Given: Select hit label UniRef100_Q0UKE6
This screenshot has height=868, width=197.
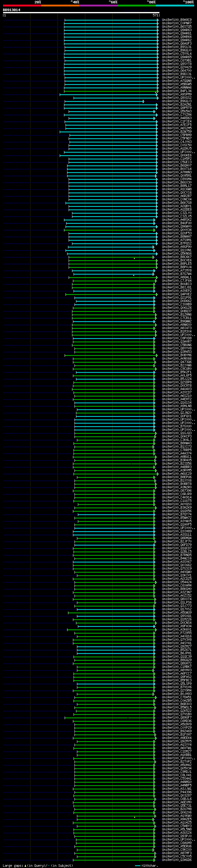Looking at the screenshot, I should click(x=176, y=155).
